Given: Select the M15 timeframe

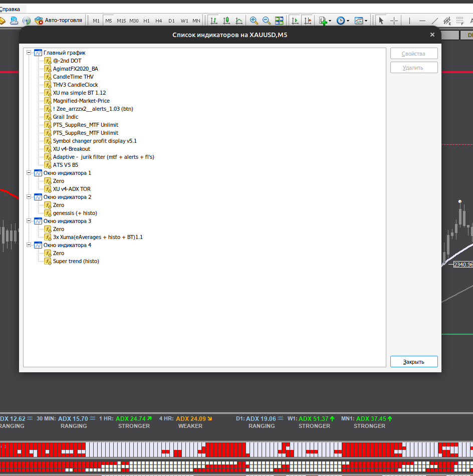Looking at the screenshot, I should pyautogui.click(x=121, y=21).
